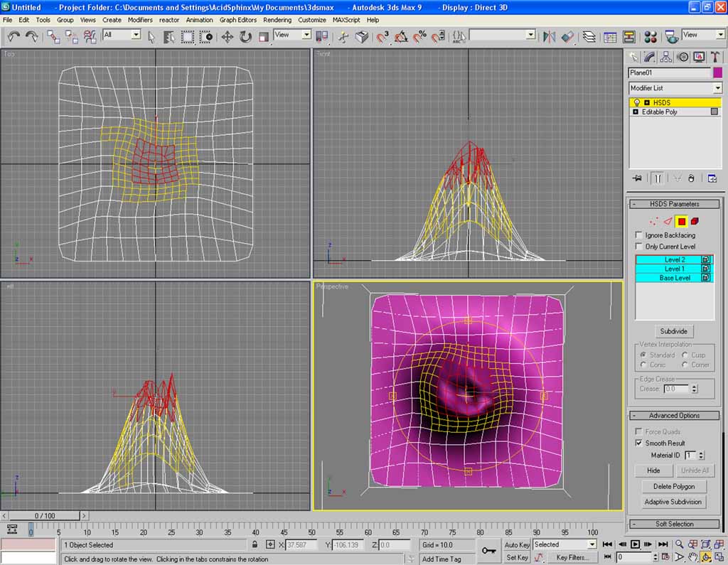Viewport: 728px width, 565px height.
Task: Select the Move transform tool
Action: coord(227,36)
